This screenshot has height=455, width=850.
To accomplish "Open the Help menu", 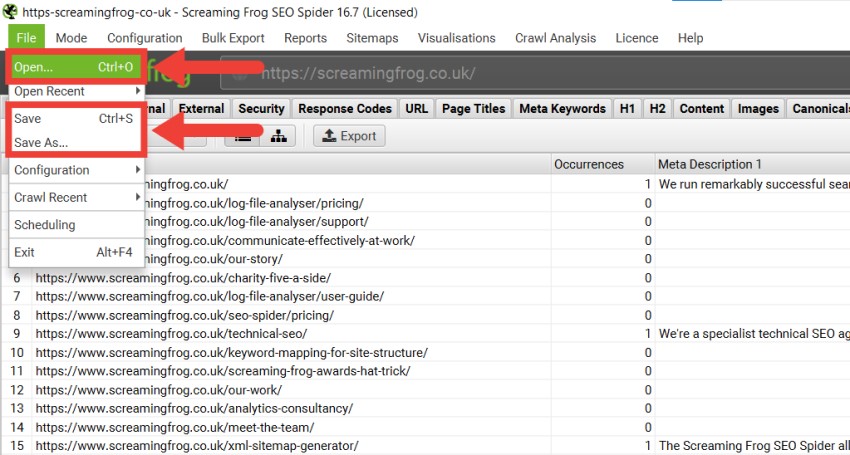I will (x=691, y=38).
